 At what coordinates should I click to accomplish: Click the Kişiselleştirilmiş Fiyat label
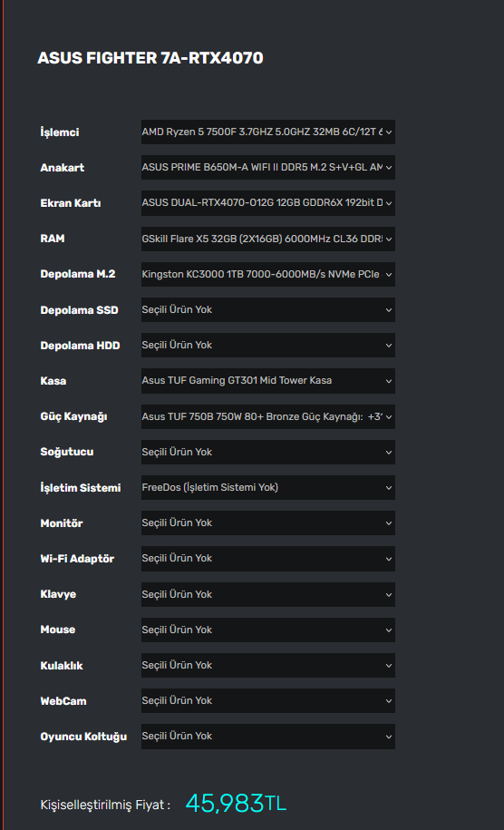(x=105, y=806)
